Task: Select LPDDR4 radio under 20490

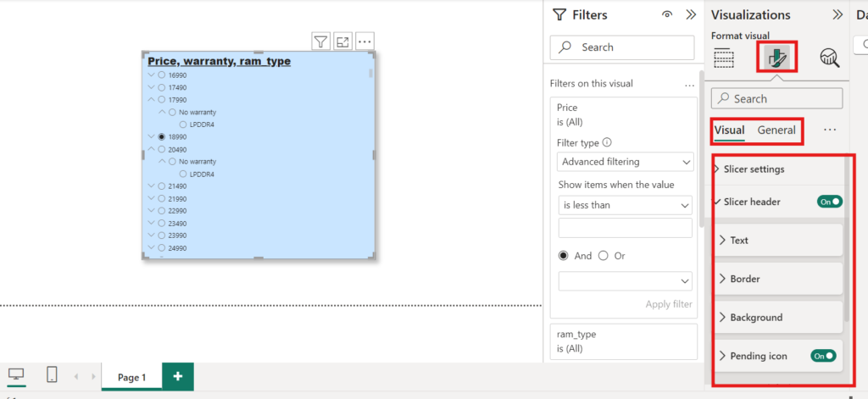Action: pyautogui.click(x=183, y=174)
